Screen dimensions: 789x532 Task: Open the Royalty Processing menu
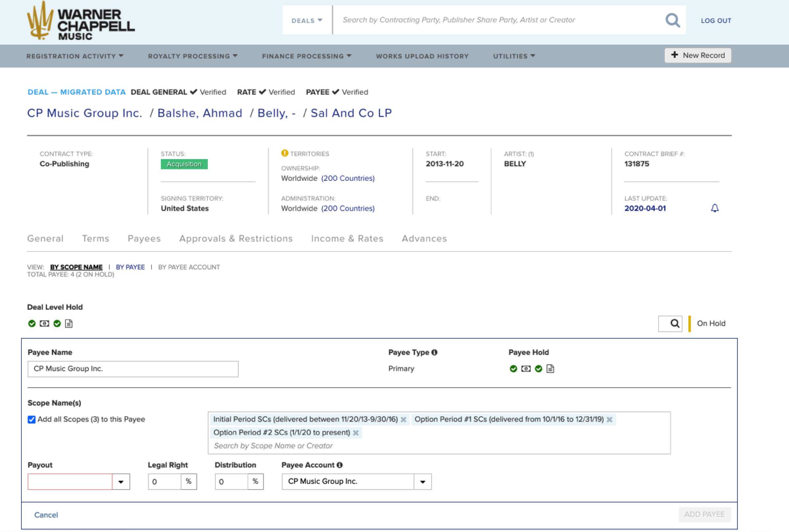pos(192,56)
